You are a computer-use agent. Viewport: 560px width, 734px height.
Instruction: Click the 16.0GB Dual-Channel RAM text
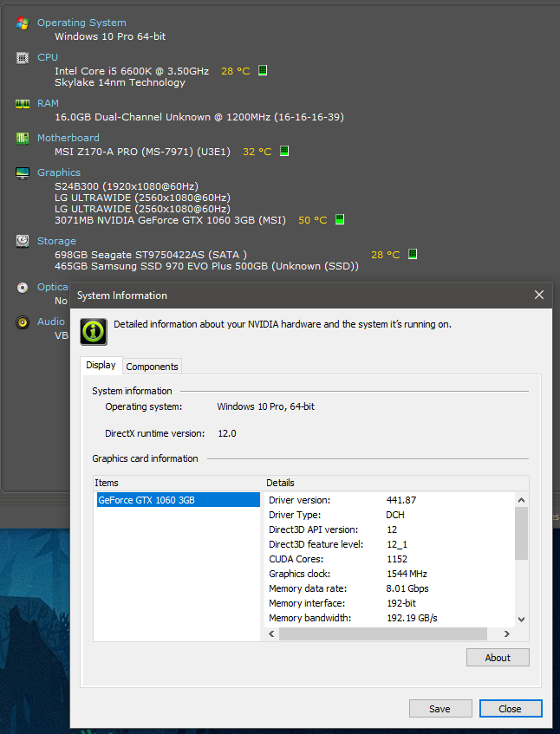[199, 117]
